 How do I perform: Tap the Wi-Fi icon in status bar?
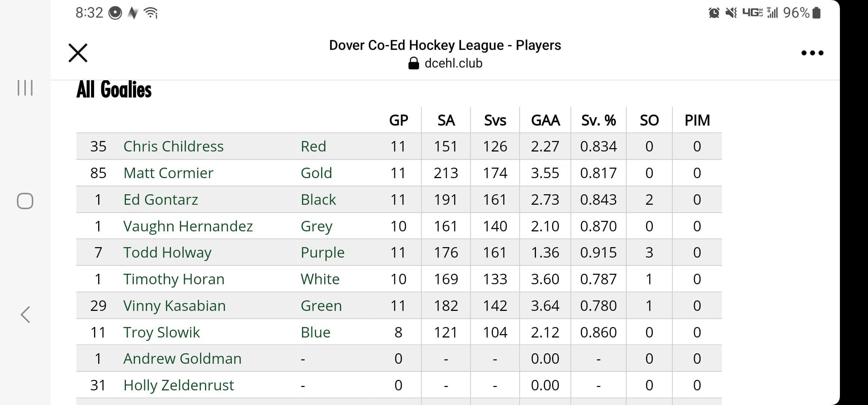pos(151,13)
